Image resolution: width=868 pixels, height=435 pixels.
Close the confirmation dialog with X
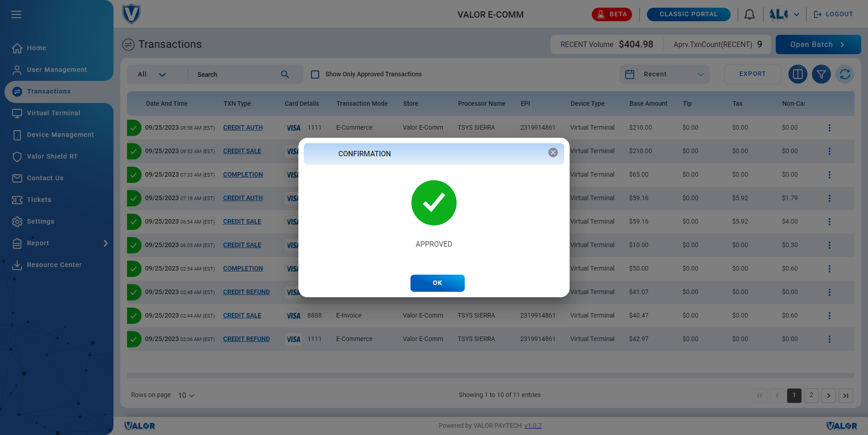pos(553,153)
